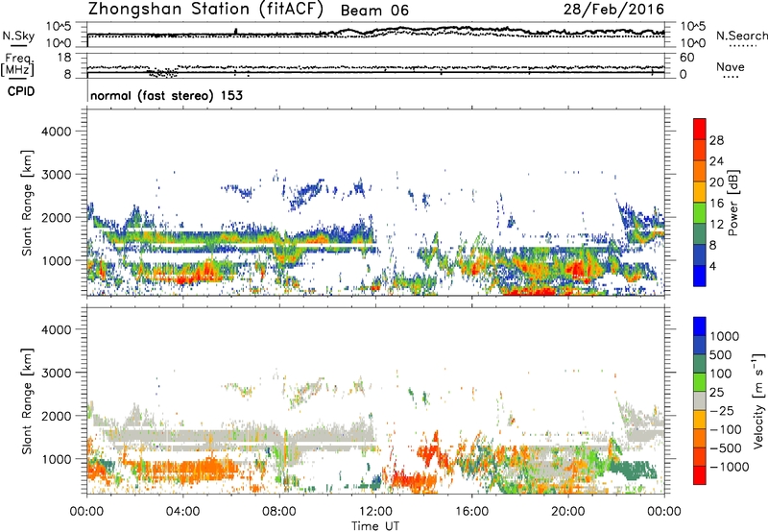Click the 'Nave' legend label

pyautogui.click(x=731, y=66)
